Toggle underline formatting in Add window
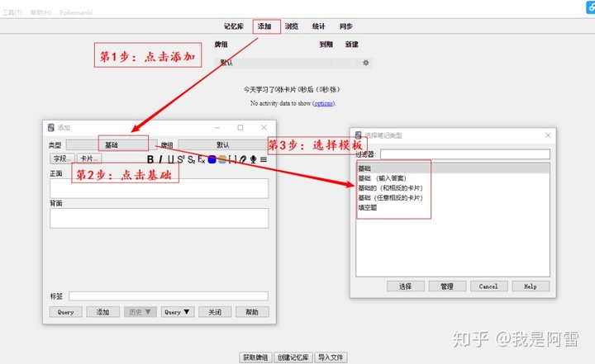 171,159
